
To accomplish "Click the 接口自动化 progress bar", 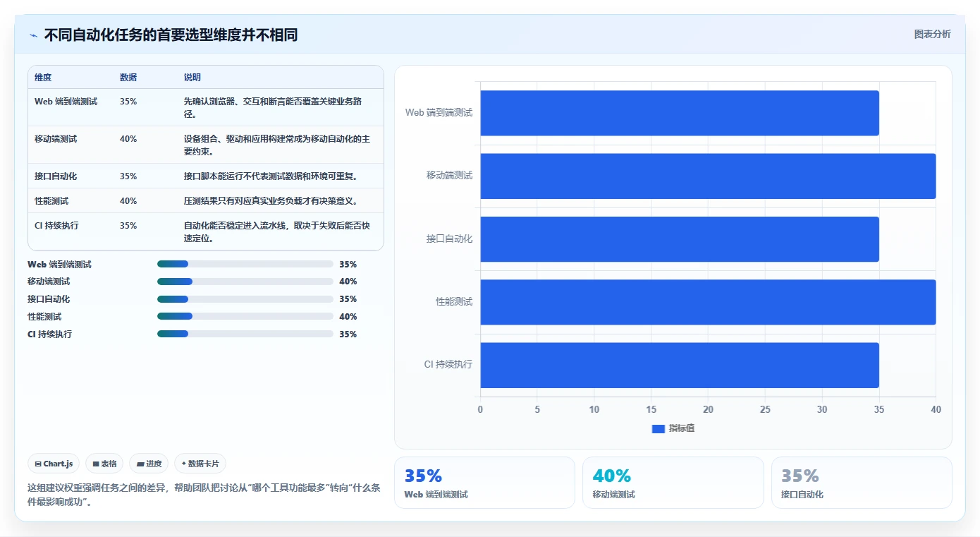I will click(245, 299).
